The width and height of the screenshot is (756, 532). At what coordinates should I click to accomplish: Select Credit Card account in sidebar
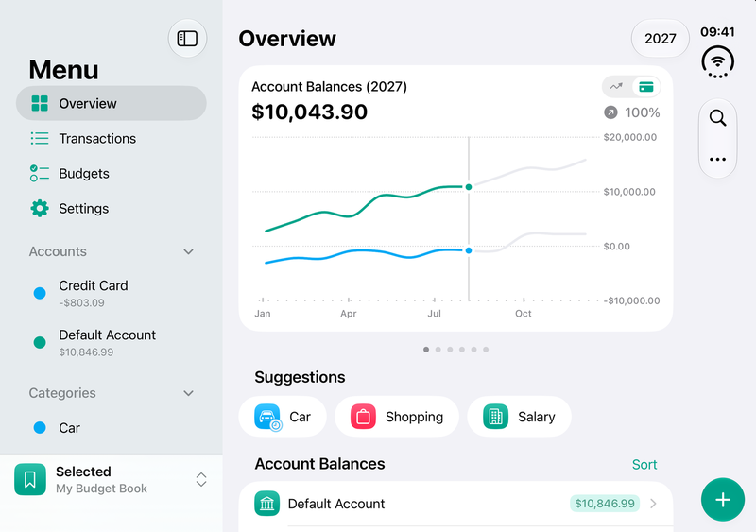pos(112,293)
